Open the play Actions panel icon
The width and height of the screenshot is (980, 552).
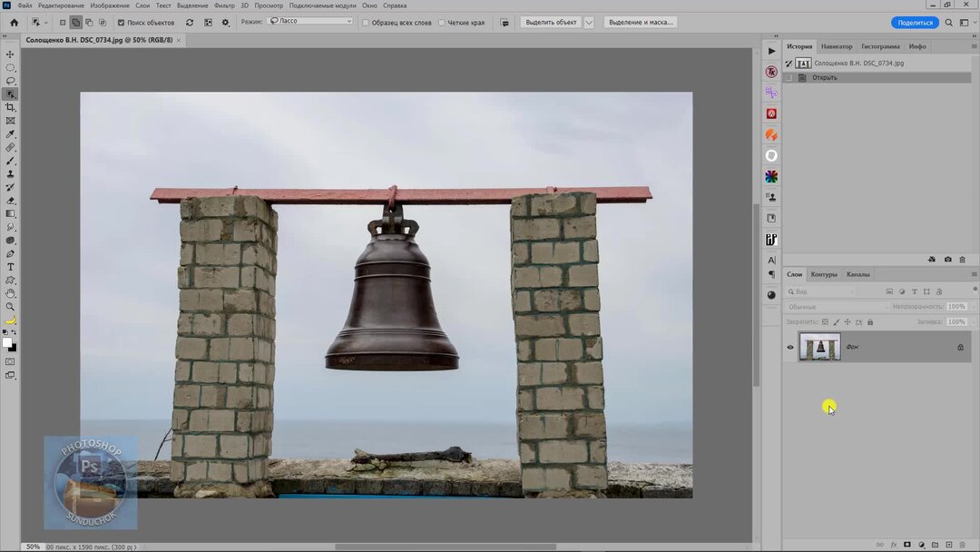(771, 51)
